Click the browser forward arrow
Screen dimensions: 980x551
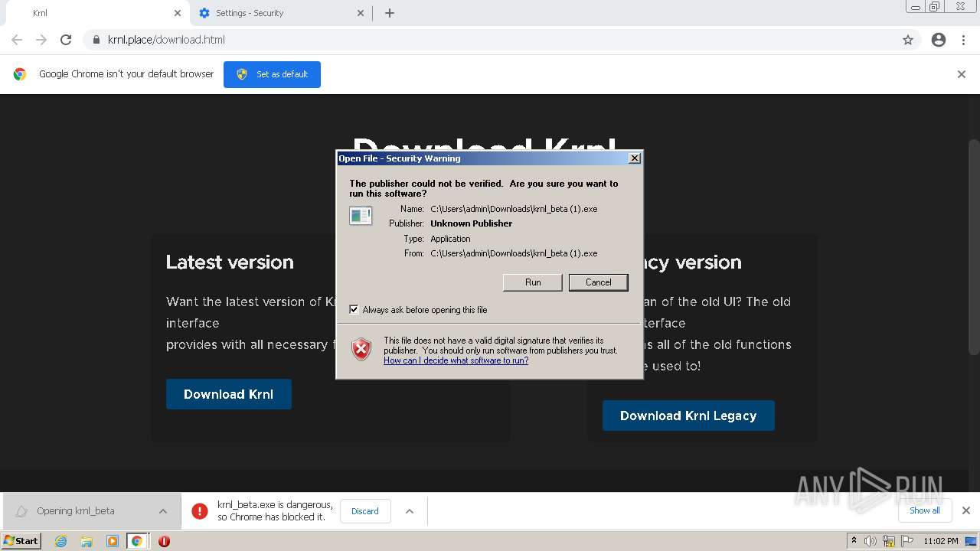[41, 40]
